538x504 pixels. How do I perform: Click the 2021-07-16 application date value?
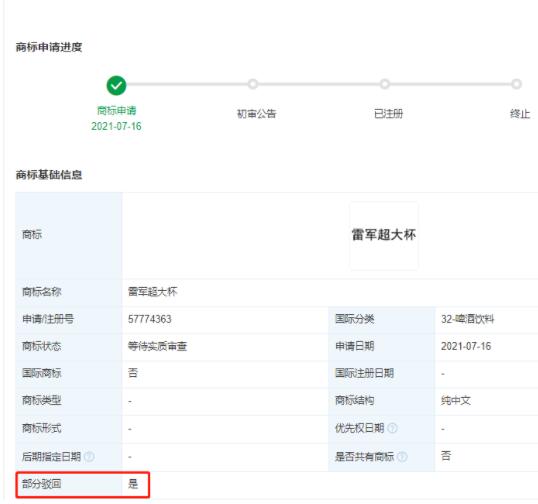466,346
